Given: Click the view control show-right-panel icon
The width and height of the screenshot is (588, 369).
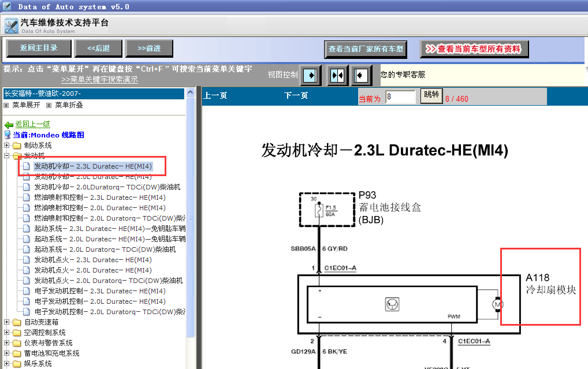Looking at the screenshot, I should point(311,76).
